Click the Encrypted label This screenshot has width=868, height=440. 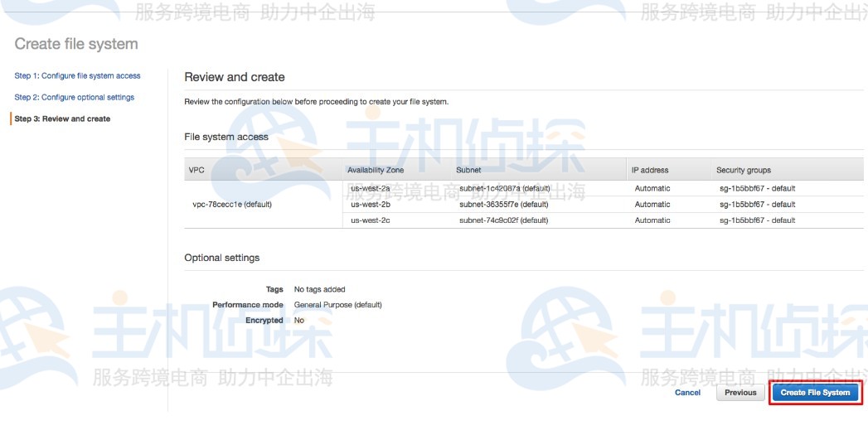point(264,321)
